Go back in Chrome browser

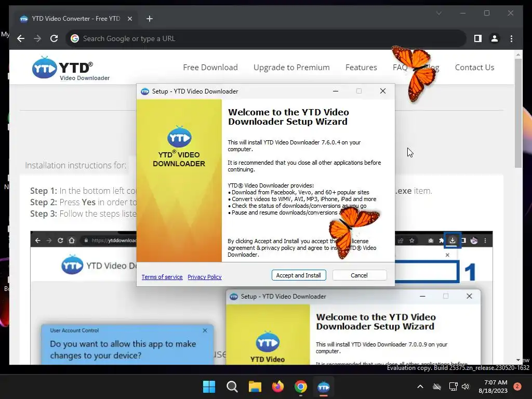pos(21,38)
